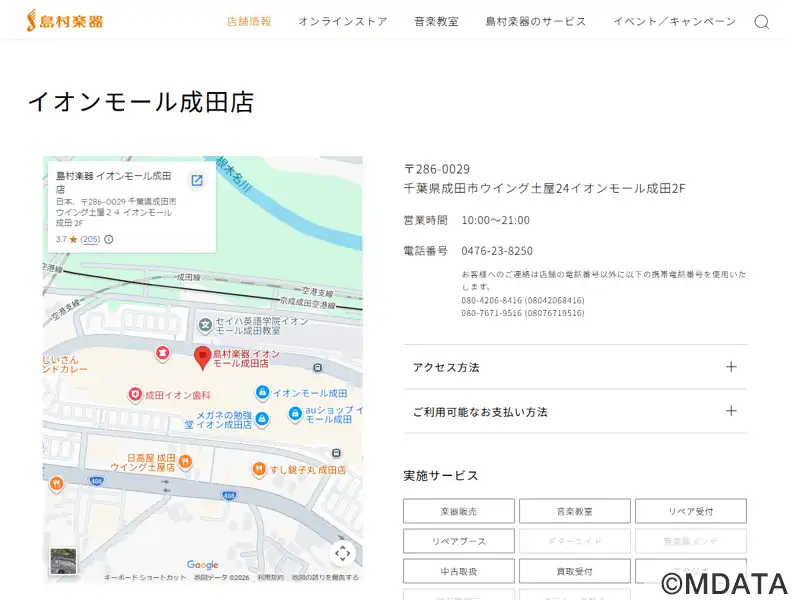
Task: Click the bus stop icon right of the red pin
Action: click(x=317, y=367)
